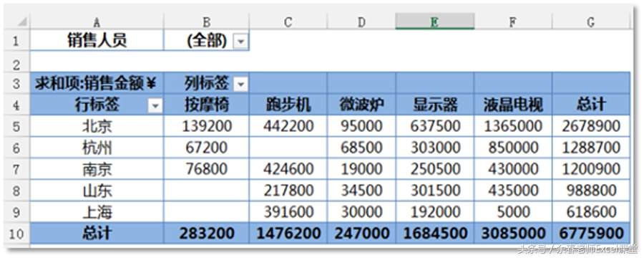644x258 pixels.
Task: Click the 总计 column label in G4
Action: [x=591, y=105]
